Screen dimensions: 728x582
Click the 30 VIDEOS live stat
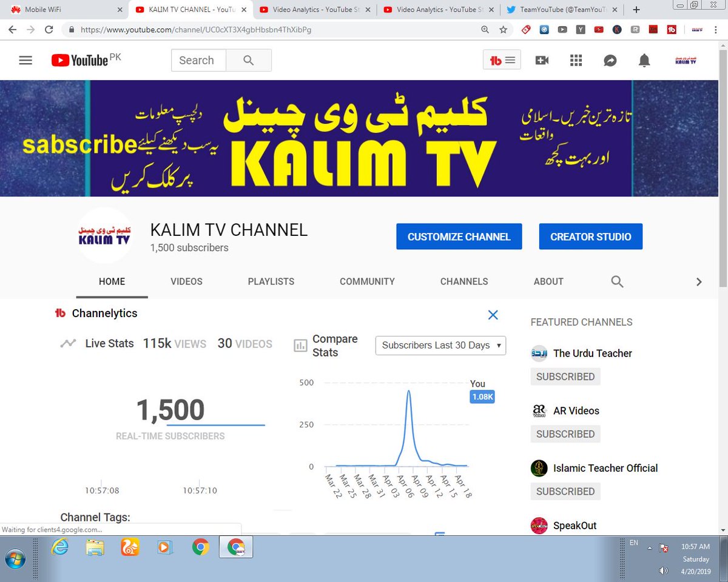[x=245, y=344]
